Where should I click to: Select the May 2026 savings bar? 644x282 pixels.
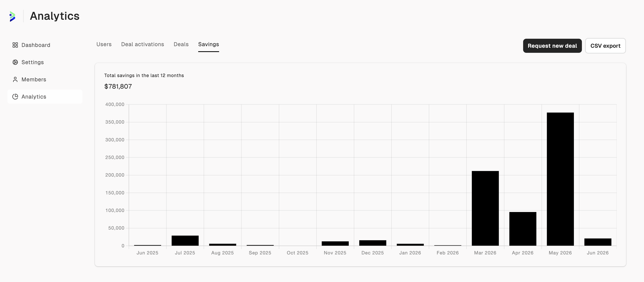point(560,179)
